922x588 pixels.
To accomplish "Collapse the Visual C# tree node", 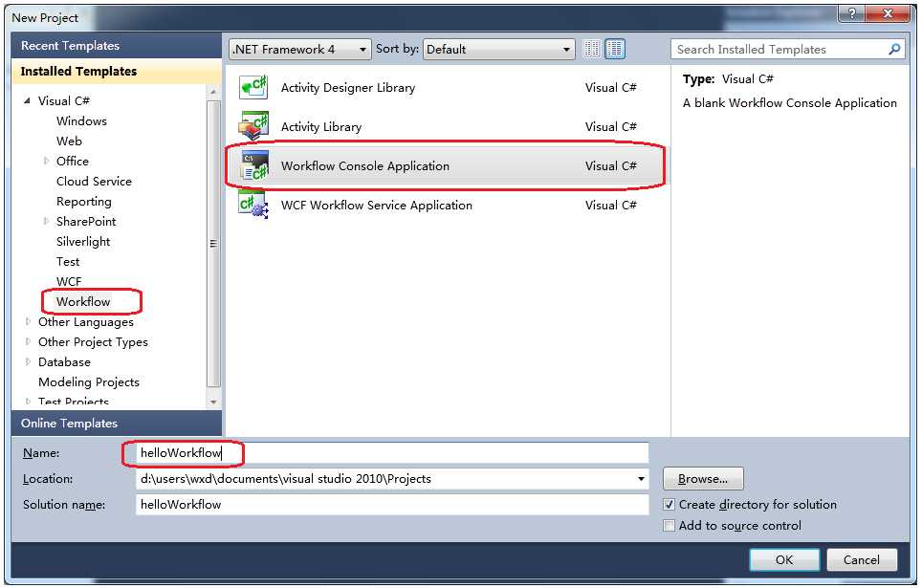I will [27, 101].
